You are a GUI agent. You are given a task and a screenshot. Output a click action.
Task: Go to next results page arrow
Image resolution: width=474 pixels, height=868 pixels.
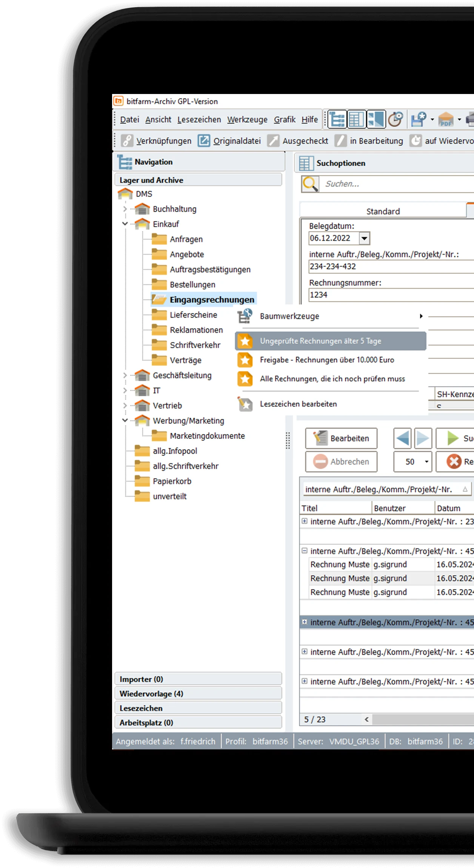pos(423,438)
